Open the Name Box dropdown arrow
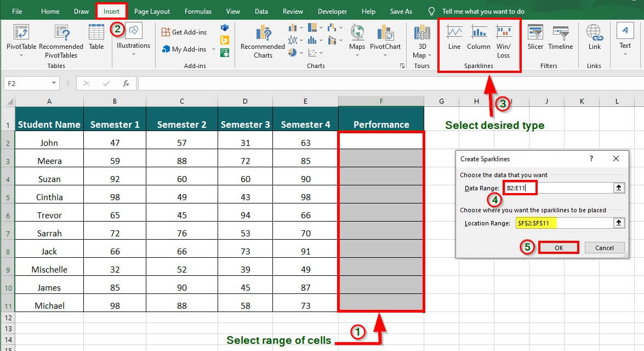This screenshot has height=351, width=644. 54,83
